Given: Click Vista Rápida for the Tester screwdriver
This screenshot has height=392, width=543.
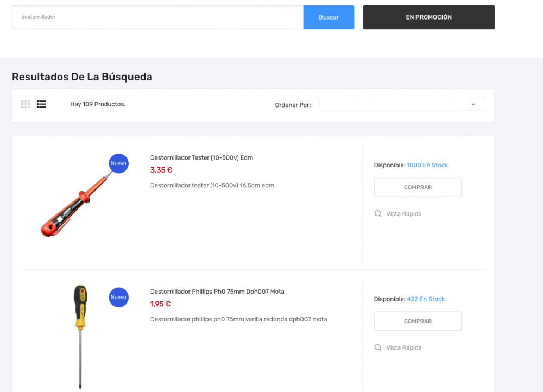Looking at the screenshot, I should point(403,214).
